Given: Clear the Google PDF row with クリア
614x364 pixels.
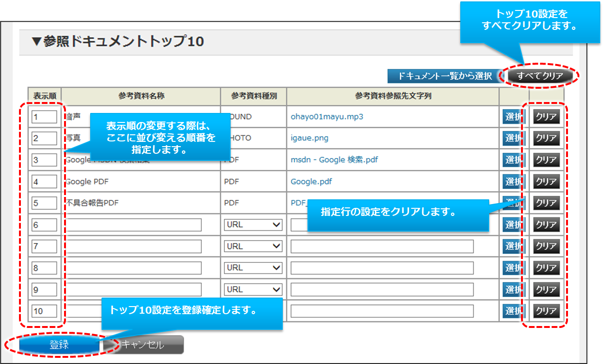Looking at the screenshot, I should tap(546, 181).
